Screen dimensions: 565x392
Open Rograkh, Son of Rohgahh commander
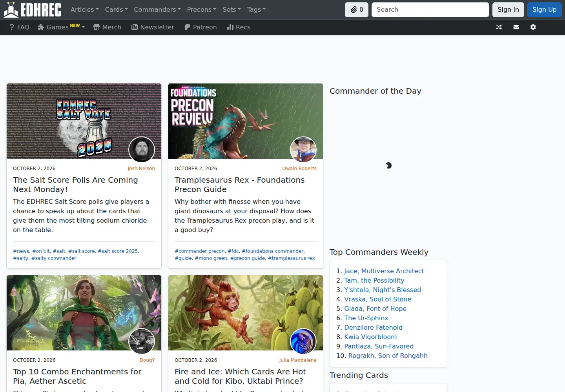[388, 356]
